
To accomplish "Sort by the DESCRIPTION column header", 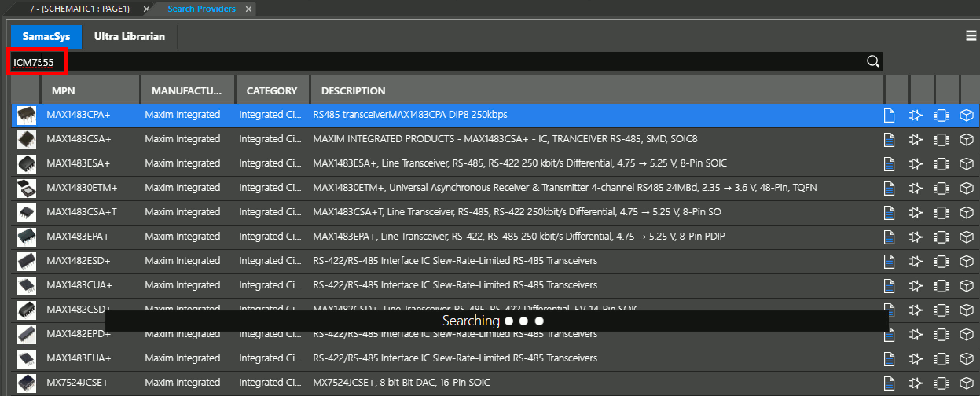I will pyautogui.click(x=597, y=90).
